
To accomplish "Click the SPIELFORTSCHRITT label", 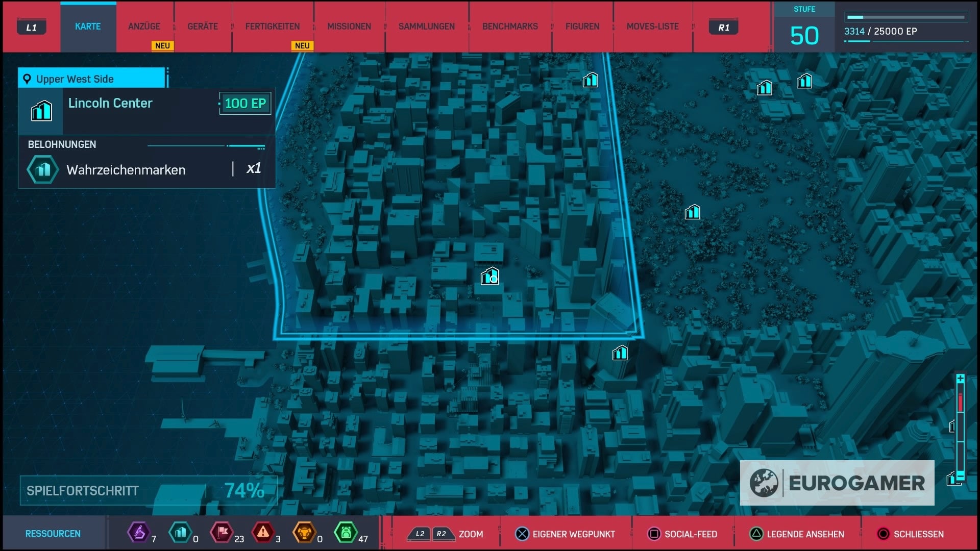I will pos(83,491).
